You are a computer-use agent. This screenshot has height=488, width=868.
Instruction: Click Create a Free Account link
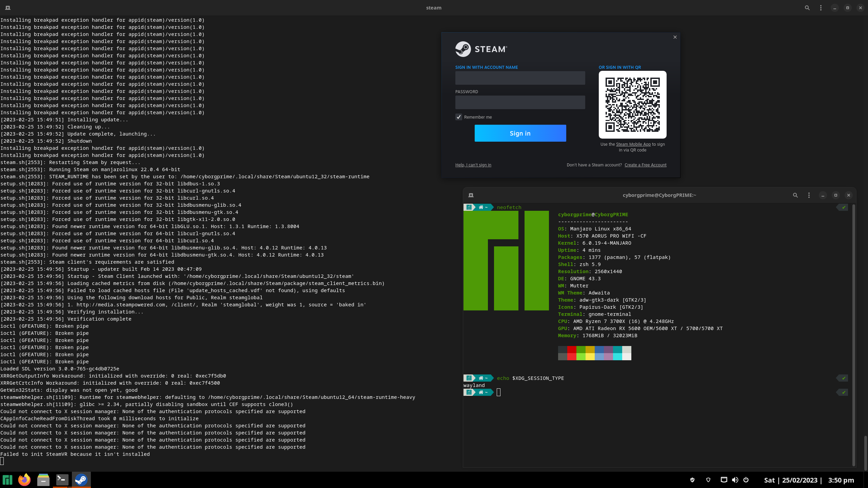(x=646, y=165)
